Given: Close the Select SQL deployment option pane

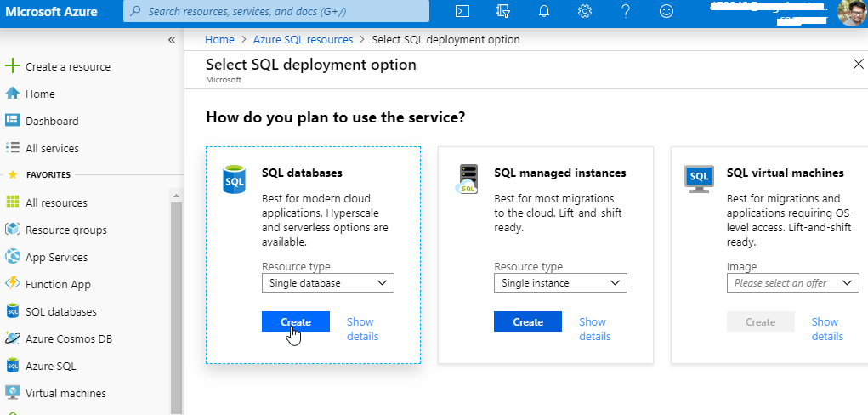Looking at the screenshot, I should [x=857, y=65].
